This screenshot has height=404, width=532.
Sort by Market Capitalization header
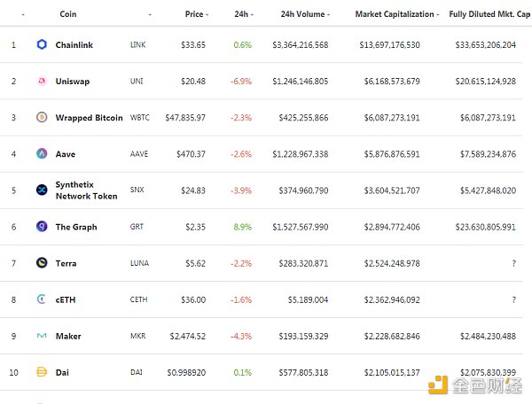tap(395, 14)
